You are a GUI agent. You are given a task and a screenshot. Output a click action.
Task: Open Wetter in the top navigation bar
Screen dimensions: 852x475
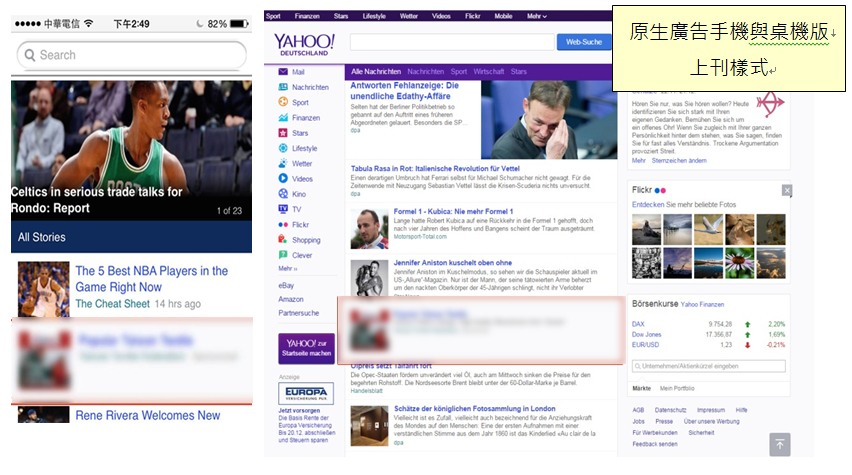(x=409, y=16)
